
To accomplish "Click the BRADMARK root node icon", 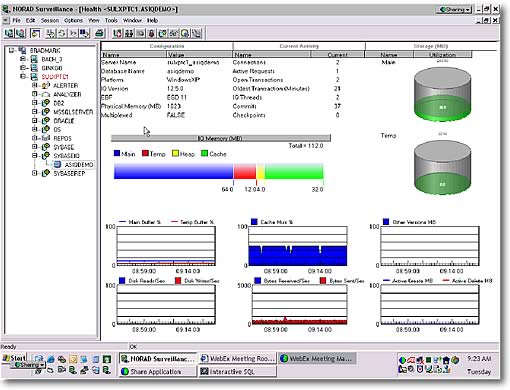I will click(x=23, y=50).
